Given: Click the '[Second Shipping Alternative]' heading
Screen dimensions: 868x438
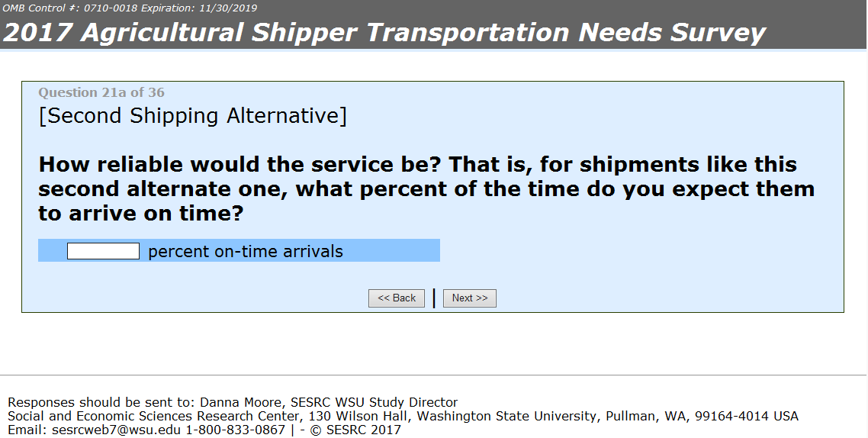Looking at the screenshot, I should [192, 116].
